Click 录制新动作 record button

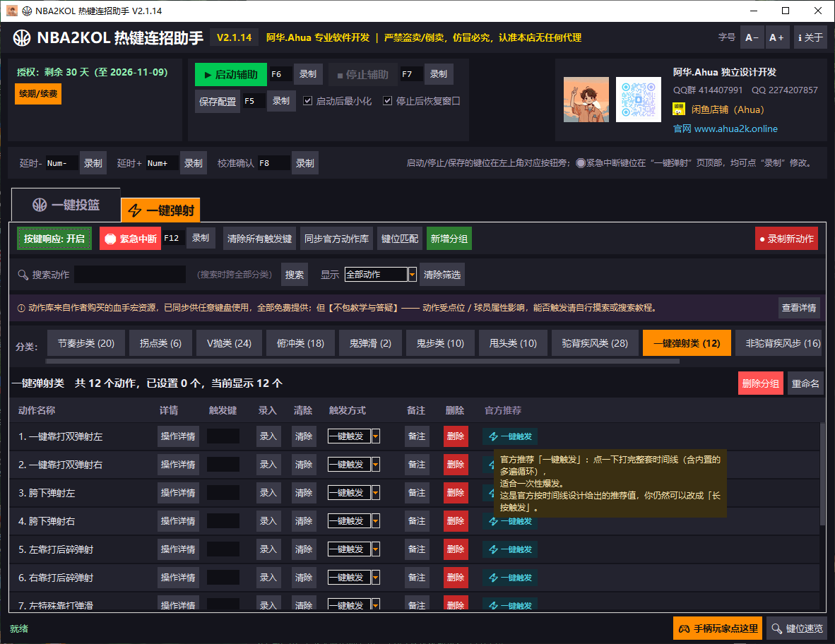tap(786, 239)
